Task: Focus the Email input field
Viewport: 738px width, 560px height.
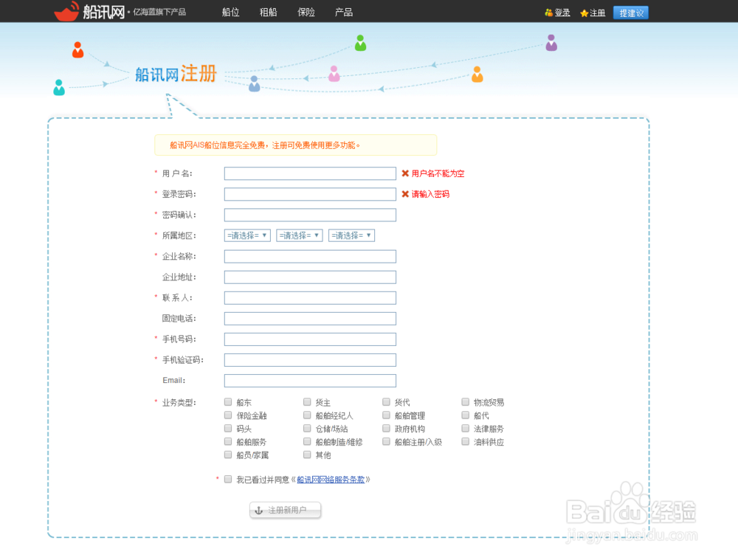Action: tap(310, 381)
